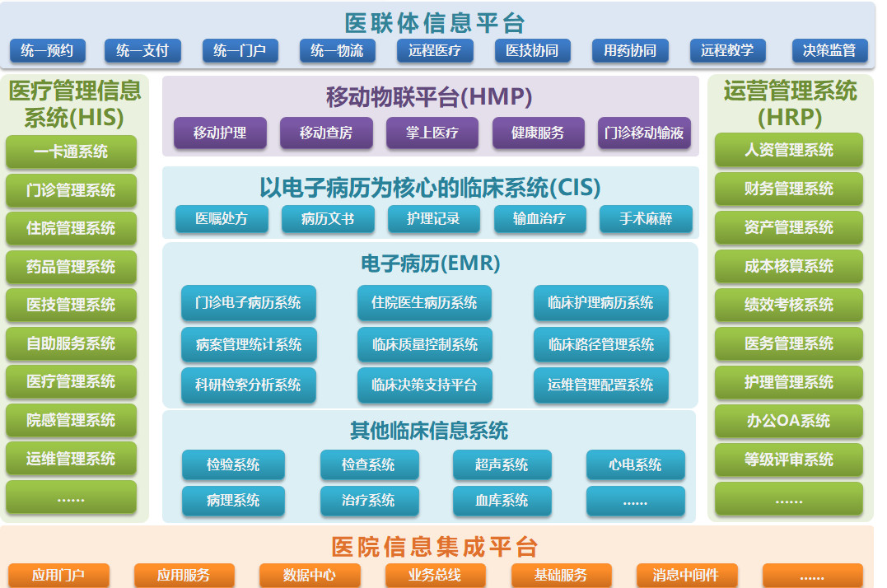Click the 院感管理系统 button
887x588 pixels.
coord(71,420)
